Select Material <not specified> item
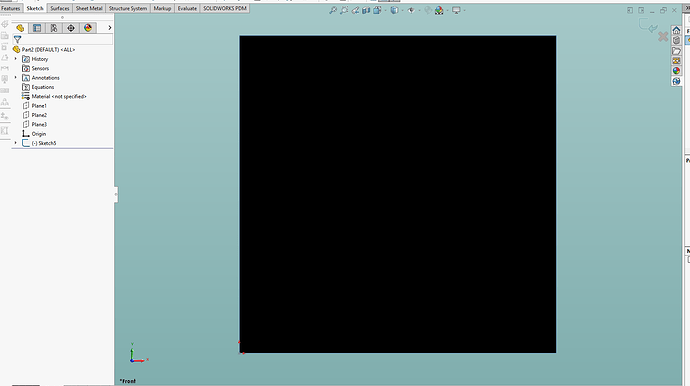690x386 pixels. pyautogui.click(x=54, y=96)
